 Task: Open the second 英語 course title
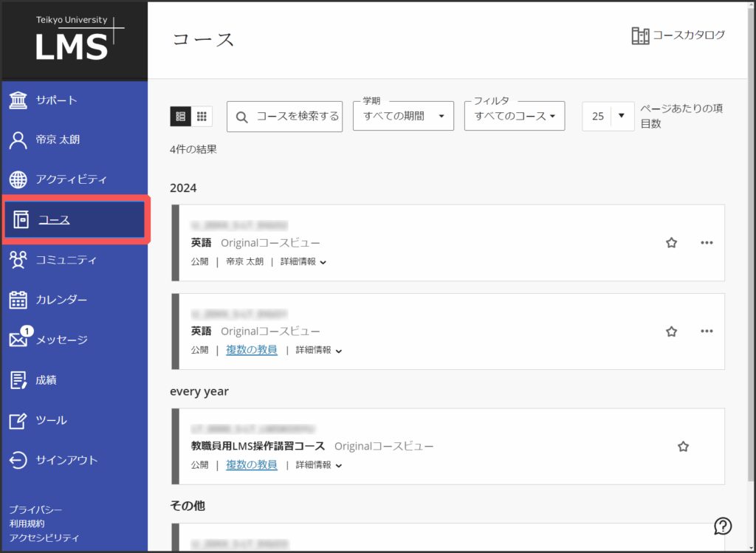(x=202, y=332)
